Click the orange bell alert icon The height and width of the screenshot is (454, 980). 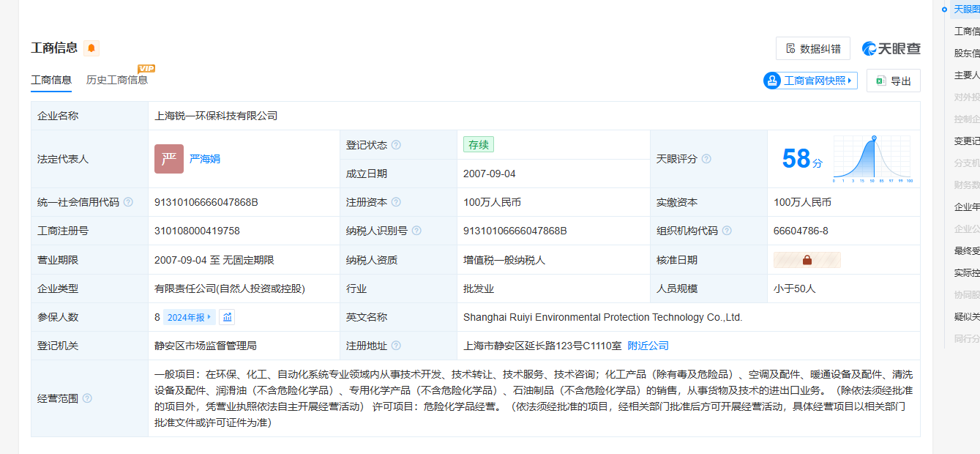pyautogui.click(x=91, y=48)
